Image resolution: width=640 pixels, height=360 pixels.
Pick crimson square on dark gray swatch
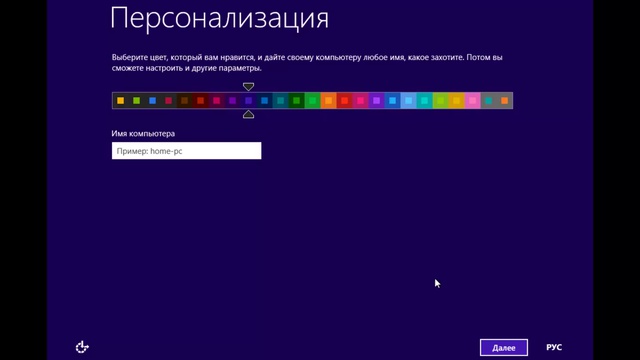coord(169,100)
